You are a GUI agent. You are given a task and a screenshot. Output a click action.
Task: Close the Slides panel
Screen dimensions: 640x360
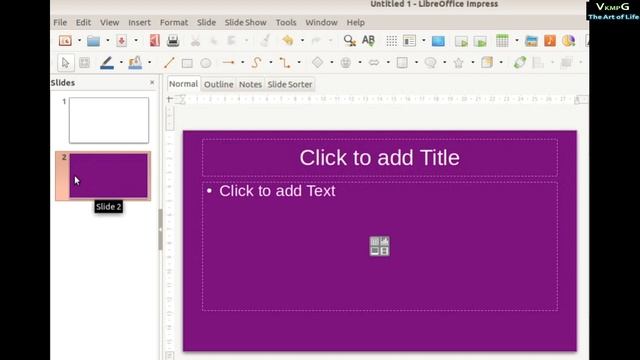point(152,82)
